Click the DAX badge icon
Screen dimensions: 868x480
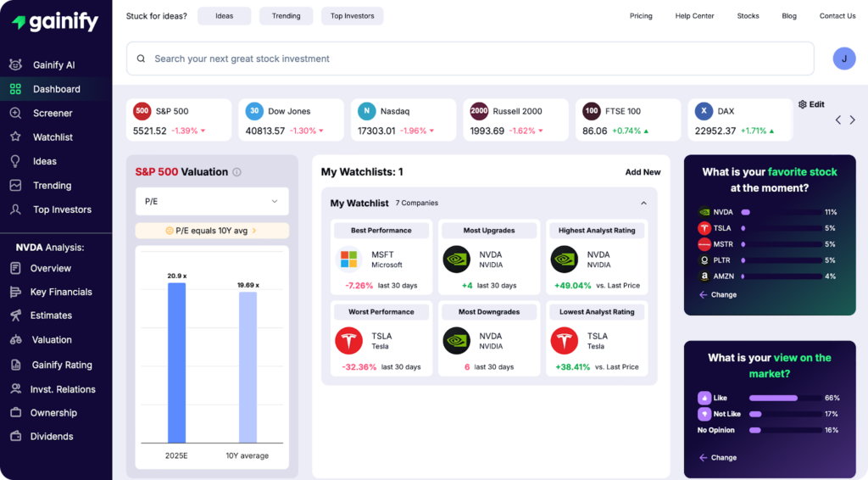pos(704,111)
